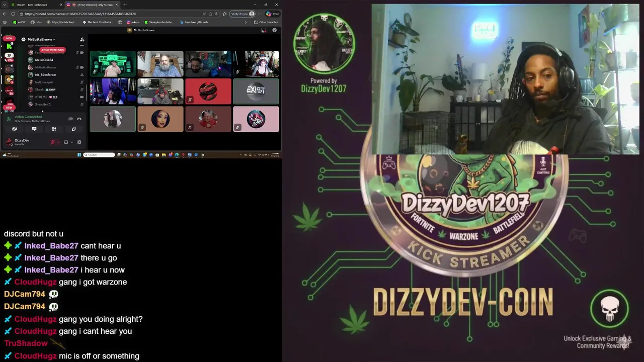Select bearded man video tile

tap(160, 63)
